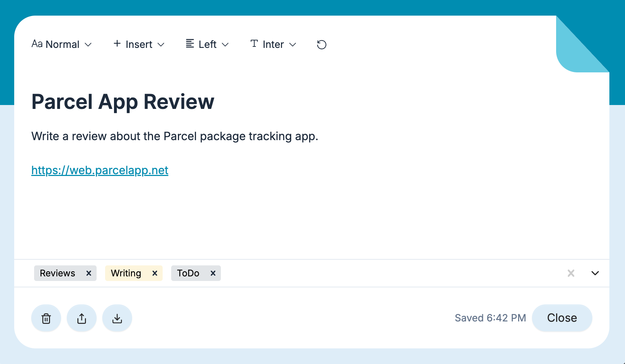Remove the ToDo tag
Screen dimensions: 625x364
(213, 273)
